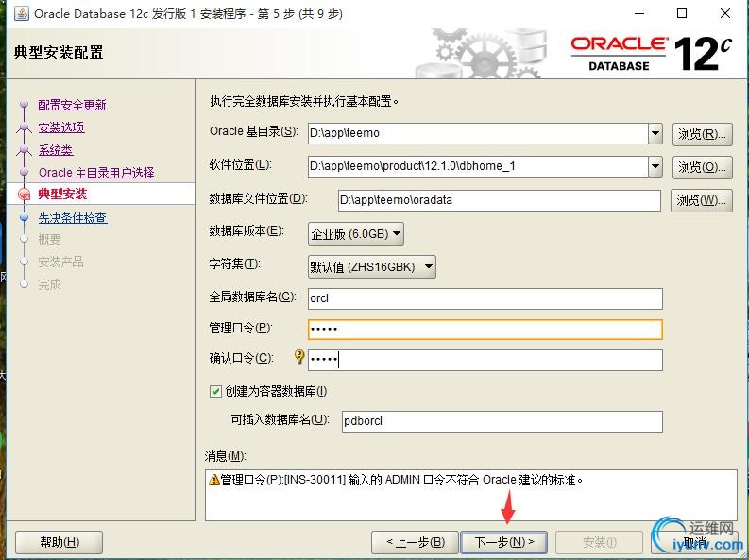Expand the Oracle 基目录 dropdown arrow
This screenshot has height=560, width=749.
tap(655, 133)
